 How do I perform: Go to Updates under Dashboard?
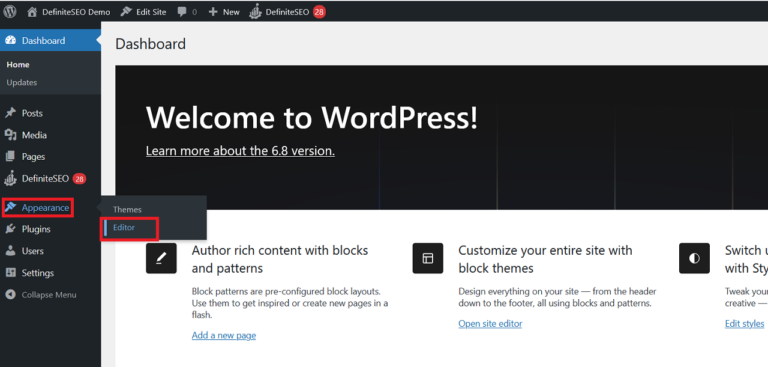pos(22,82)
